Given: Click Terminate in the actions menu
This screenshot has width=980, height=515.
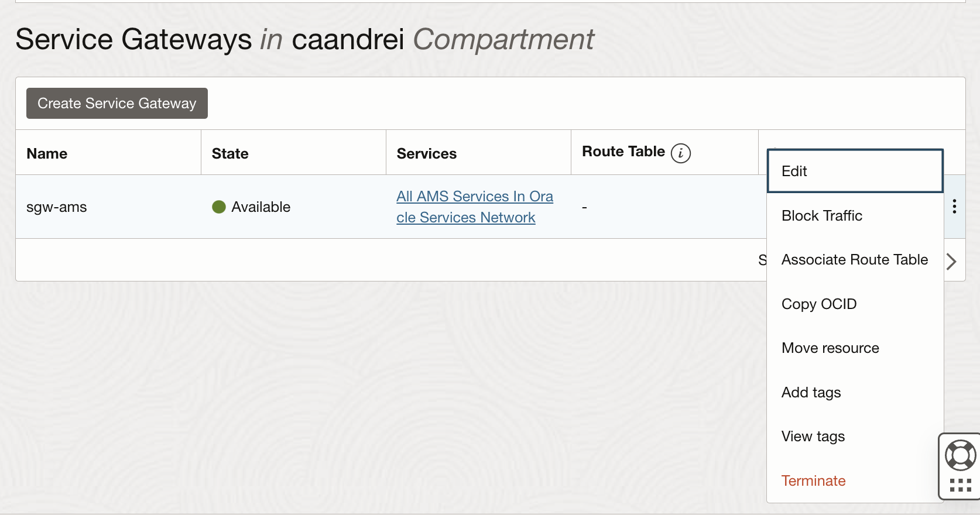Looking at the screenshot, I should pyautogui.click(x=813, y=481).
